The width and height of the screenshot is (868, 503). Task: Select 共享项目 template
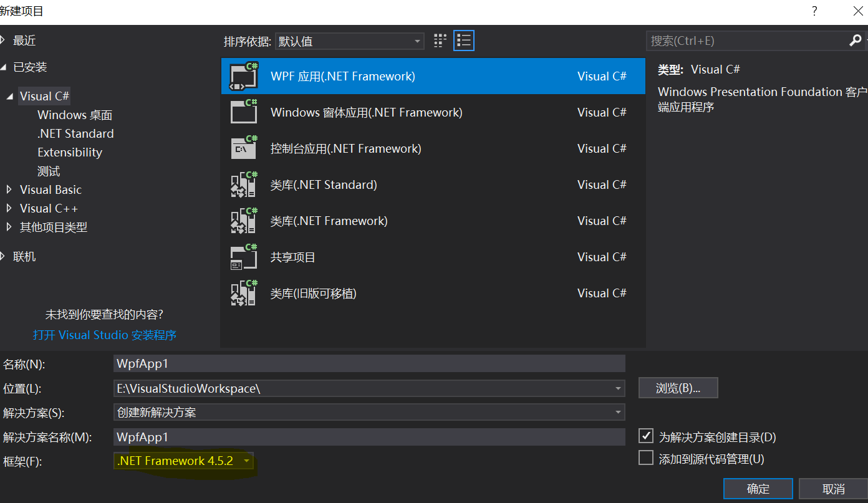433,257
